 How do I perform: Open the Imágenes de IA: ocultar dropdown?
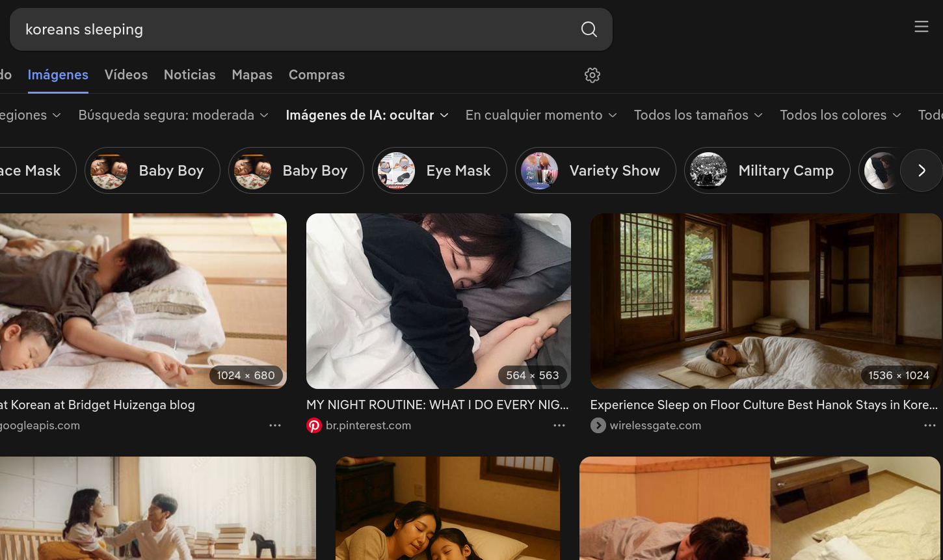coord(367,115)
